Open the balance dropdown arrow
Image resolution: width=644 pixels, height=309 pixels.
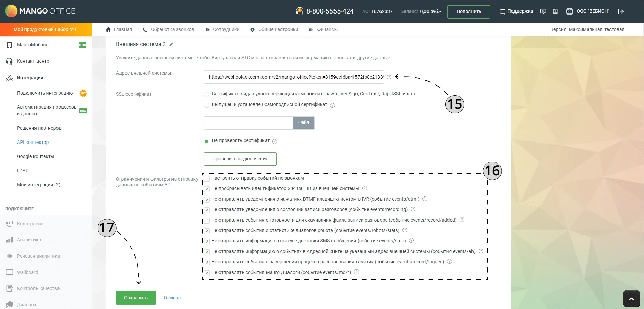pos(440,12)
